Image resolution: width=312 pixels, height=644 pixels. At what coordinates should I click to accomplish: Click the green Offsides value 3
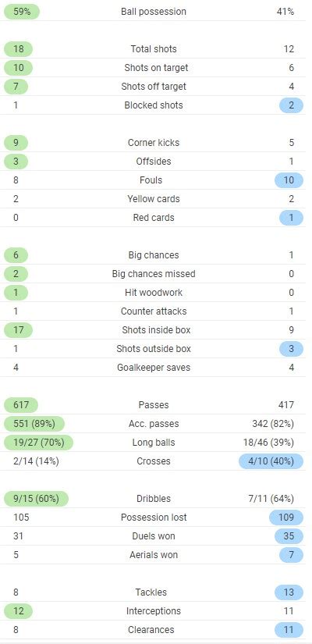pos(16,162)
